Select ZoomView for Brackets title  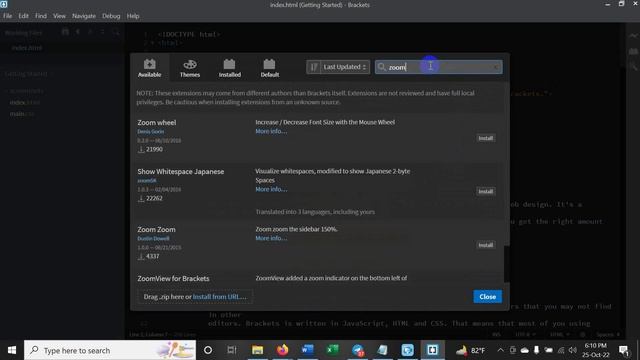click(173, 278)
